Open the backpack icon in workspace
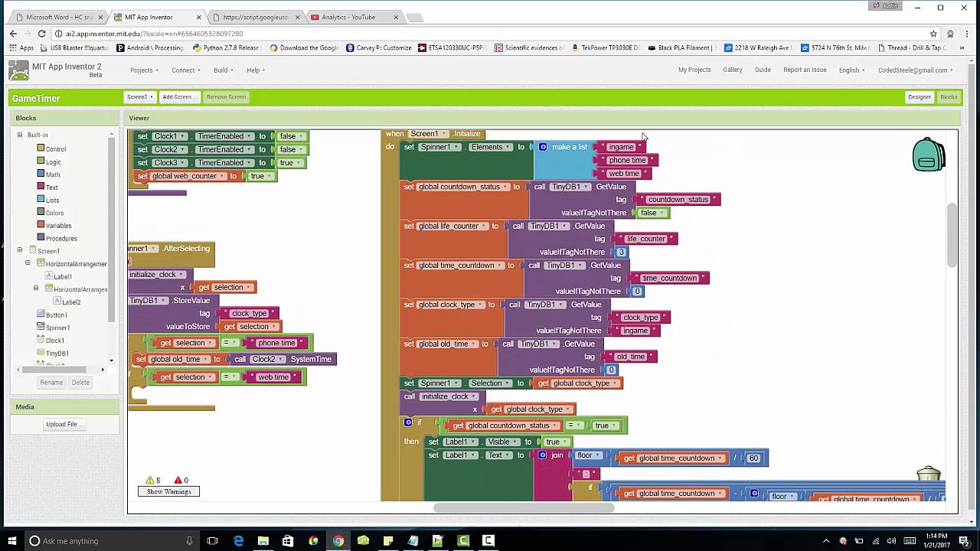This screenshot has width=980, height=551. [929, 155]
